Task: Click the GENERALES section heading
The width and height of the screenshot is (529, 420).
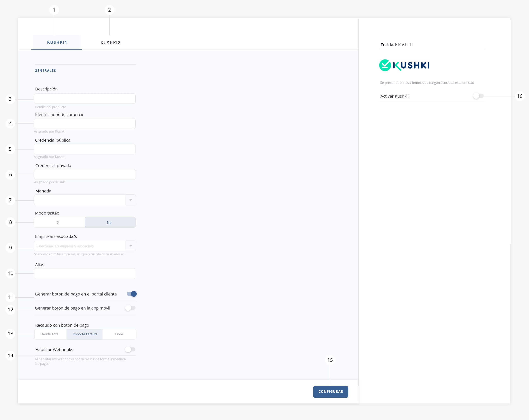Action: point(45,71)
